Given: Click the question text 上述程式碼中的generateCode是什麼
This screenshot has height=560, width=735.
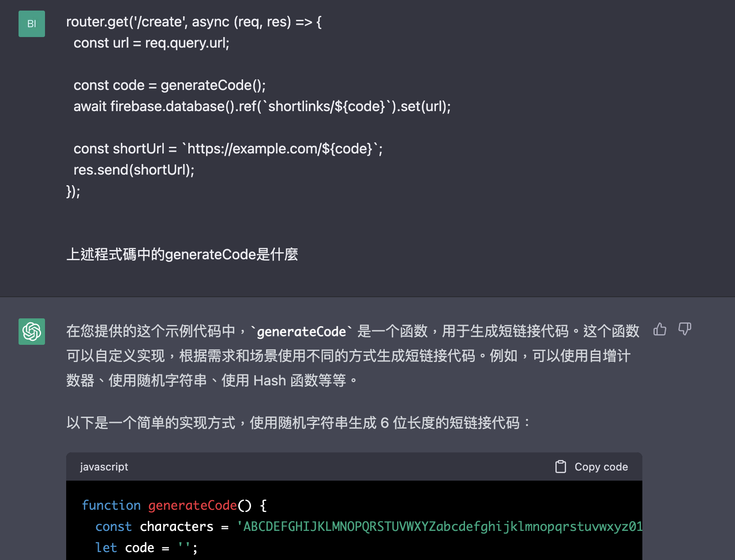Looking at the screenshot, I should pyautogui.click(x=182, y=254).
